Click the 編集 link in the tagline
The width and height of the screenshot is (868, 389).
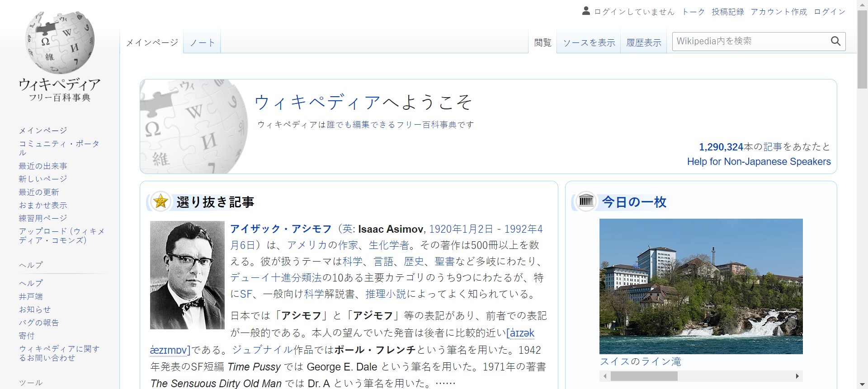point(361,125)
